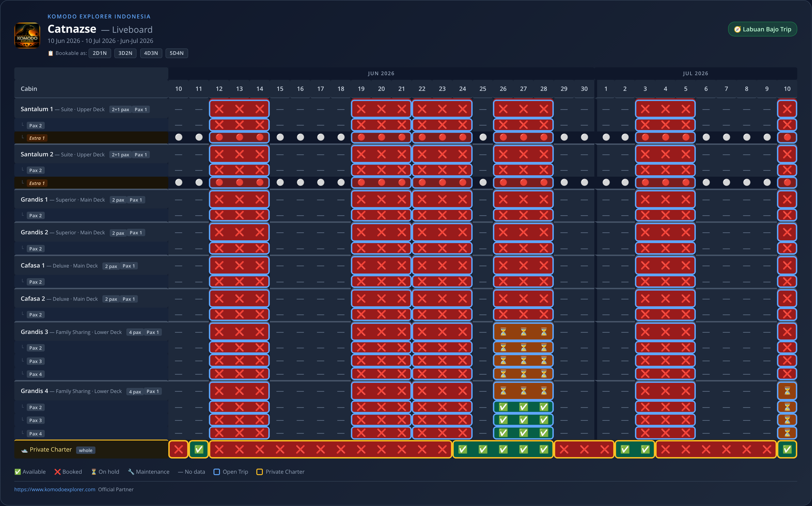The image size is (812, 506).
Task: Click Private Charter available checkmark on Jun 24
Action: tap(462, 449)
